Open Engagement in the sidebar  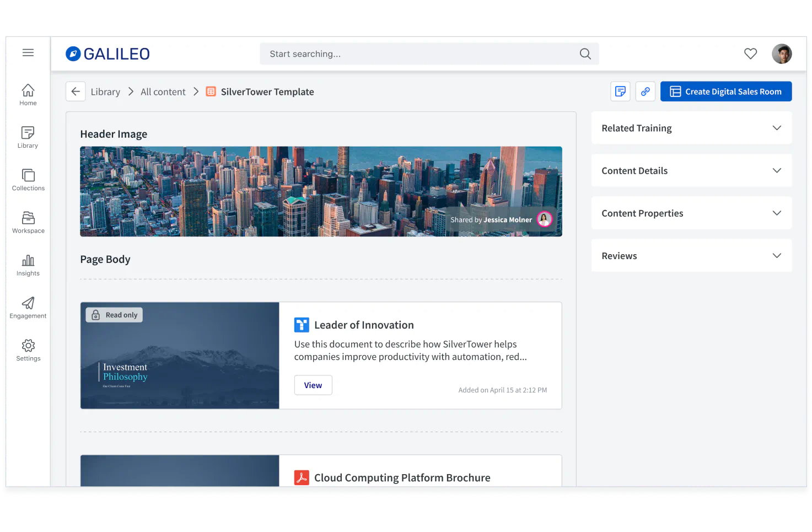pos(28,307)
